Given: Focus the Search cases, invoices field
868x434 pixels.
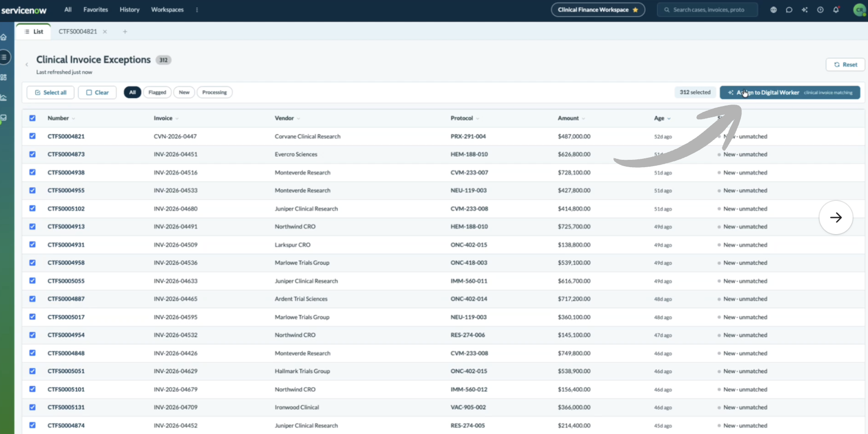Looking at the screenshot, I should click(708, 10).
